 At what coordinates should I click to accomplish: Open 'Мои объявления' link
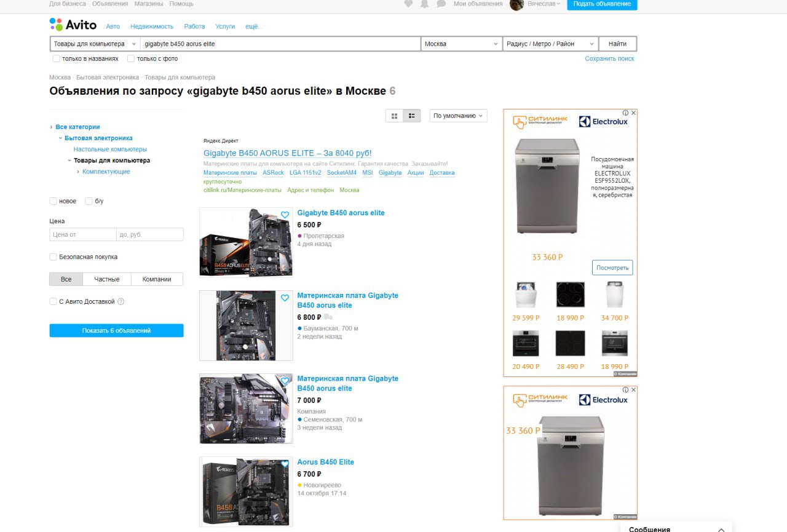click(x=478, y=4)
